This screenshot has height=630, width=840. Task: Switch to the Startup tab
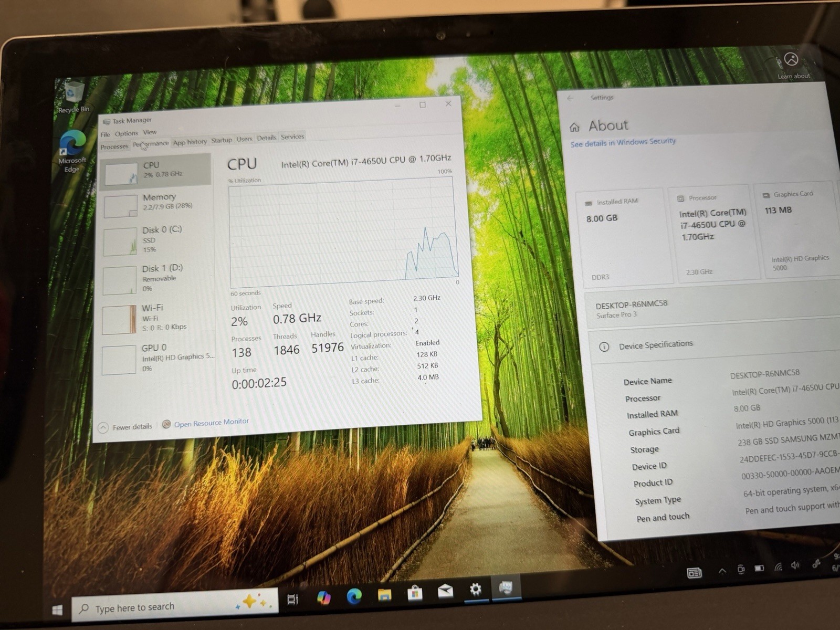point(222,140)
